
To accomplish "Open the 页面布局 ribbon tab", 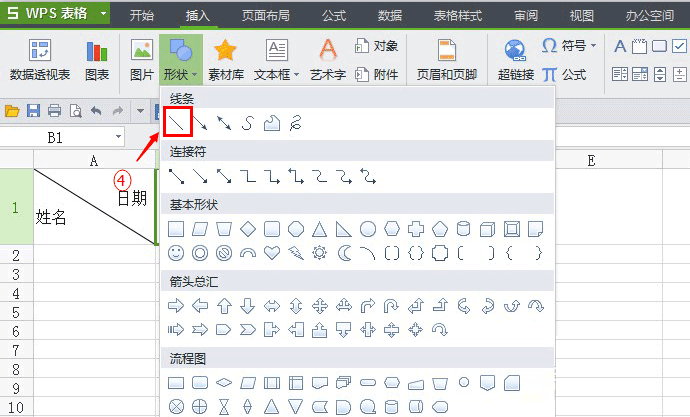I will click(x=266, y=16).
